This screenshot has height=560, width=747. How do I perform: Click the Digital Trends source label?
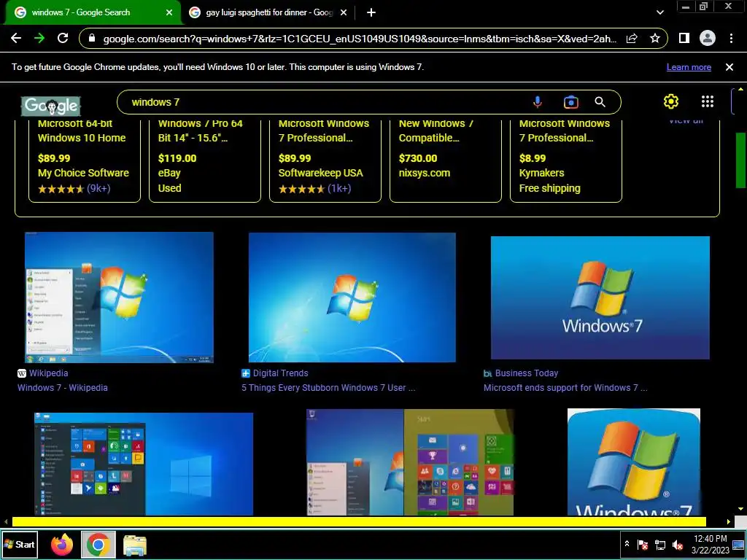coord(281,373)
